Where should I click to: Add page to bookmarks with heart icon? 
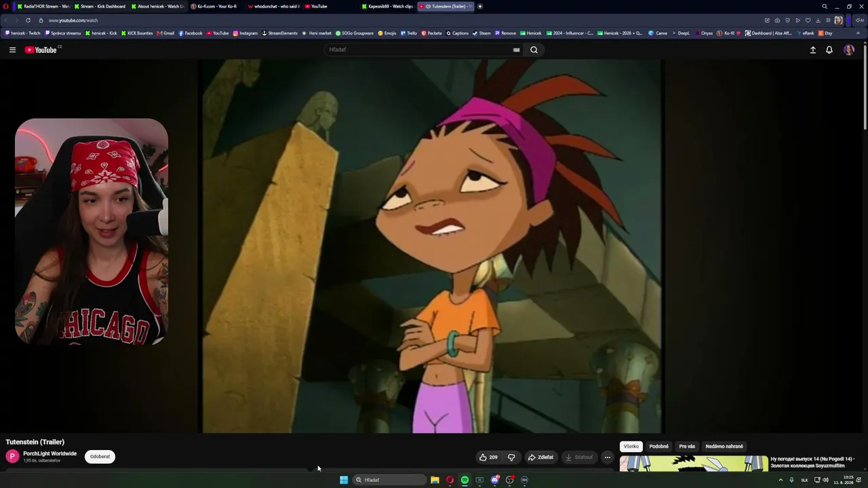[x=808, y=20]
